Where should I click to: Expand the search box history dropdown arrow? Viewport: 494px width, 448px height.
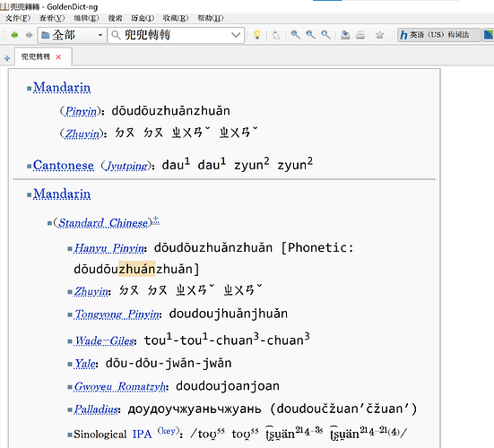[x=236, y=35]
